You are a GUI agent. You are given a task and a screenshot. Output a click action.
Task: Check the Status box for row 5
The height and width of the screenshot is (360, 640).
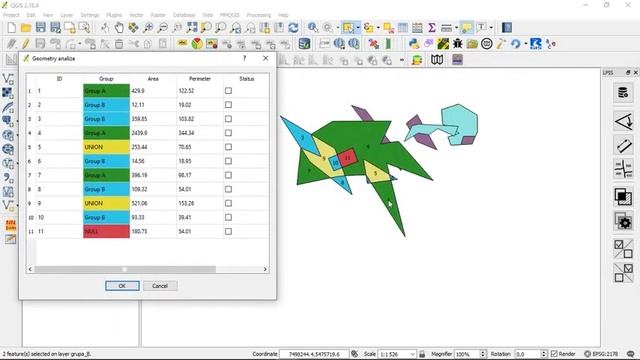pyautogui.click(x=229, y=147)
